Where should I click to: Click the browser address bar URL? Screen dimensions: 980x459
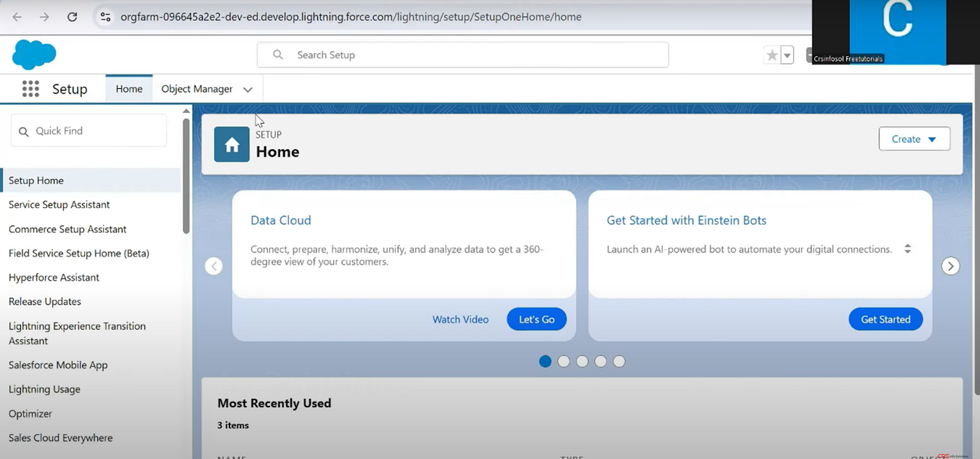point(351,17)
